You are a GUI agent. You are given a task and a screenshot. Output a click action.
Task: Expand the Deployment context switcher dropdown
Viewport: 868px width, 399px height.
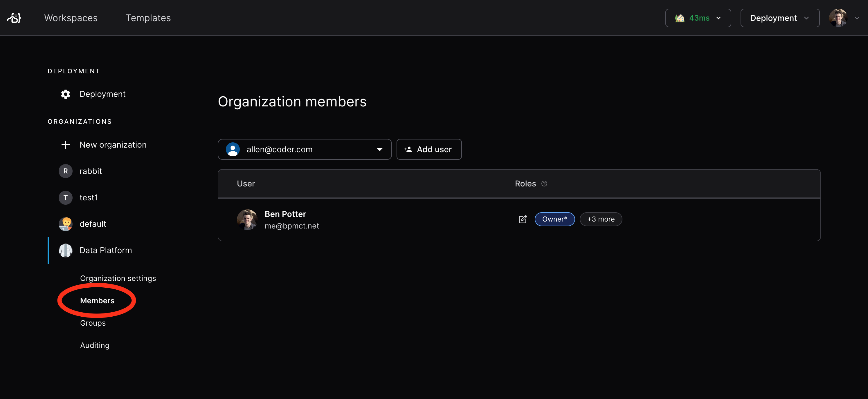(779, 18)
